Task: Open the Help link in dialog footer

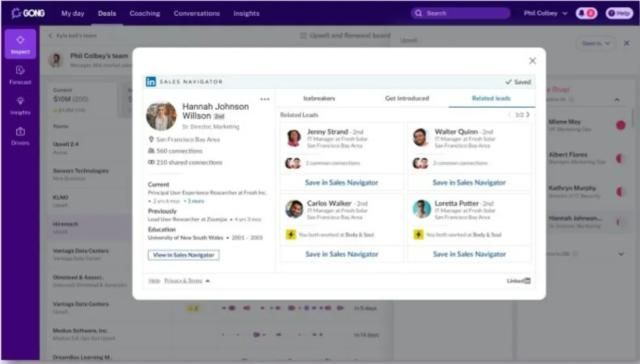Action: click(x=155, y=281)
